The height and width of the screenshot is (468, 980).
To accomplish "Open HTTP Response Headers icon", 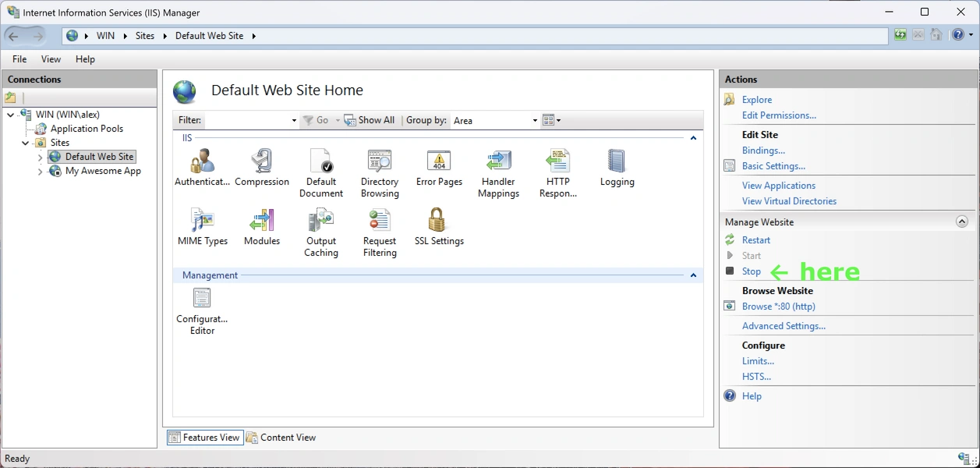I will coord(557,174).
